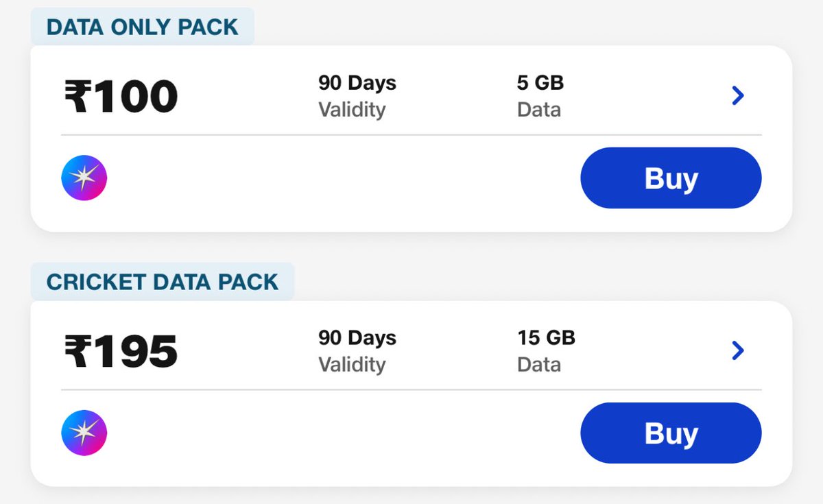
Task: Tap 90 Days in the ₹100 pack
Action: 357,83
